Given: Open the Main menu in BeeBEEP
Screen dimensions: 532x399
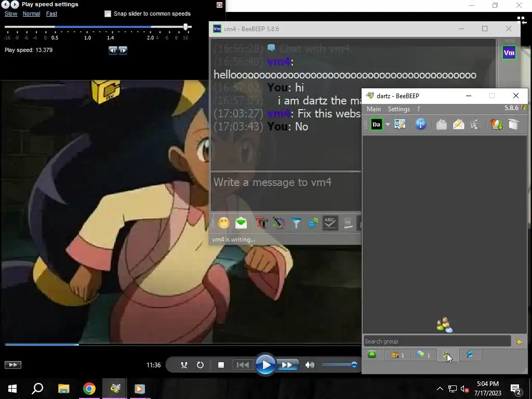Looking at the screenshot, I should tap(374, 109).
